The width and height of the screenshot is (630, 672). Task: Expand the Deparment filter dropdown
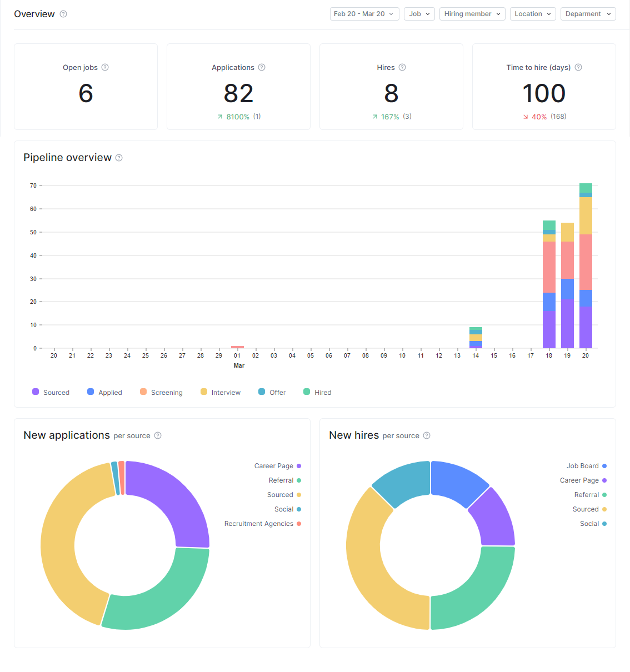click(x=588, y=14)
